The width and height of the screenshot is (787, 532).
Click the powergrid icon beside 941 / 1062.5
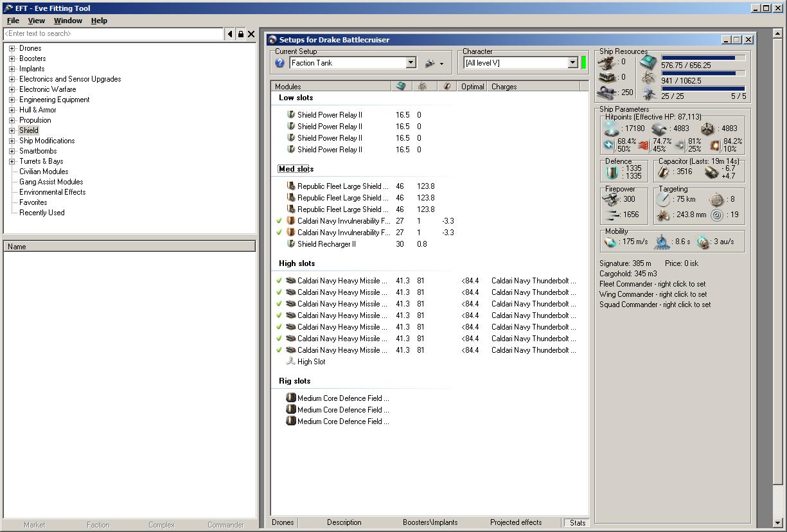pyautogui.click(x=649, y=78)
